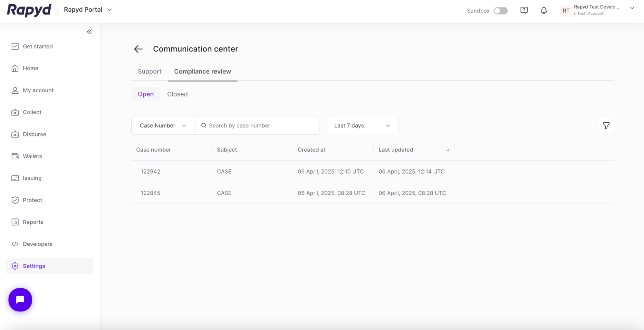This screenshot has height=330, width=644.
Task: Click the Developers code icon
Action: [15, 244]
